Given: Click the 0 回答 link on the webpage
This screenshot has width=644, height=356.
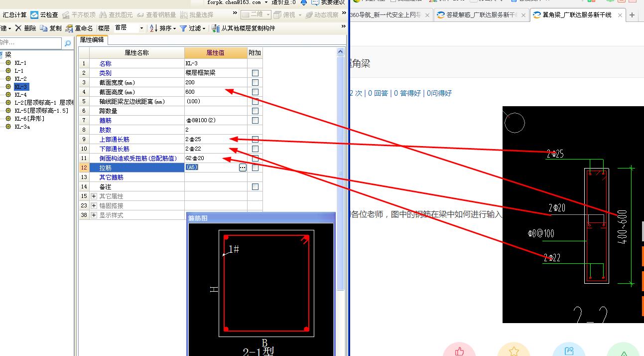Looking at the screenshot, I should 378,93.
